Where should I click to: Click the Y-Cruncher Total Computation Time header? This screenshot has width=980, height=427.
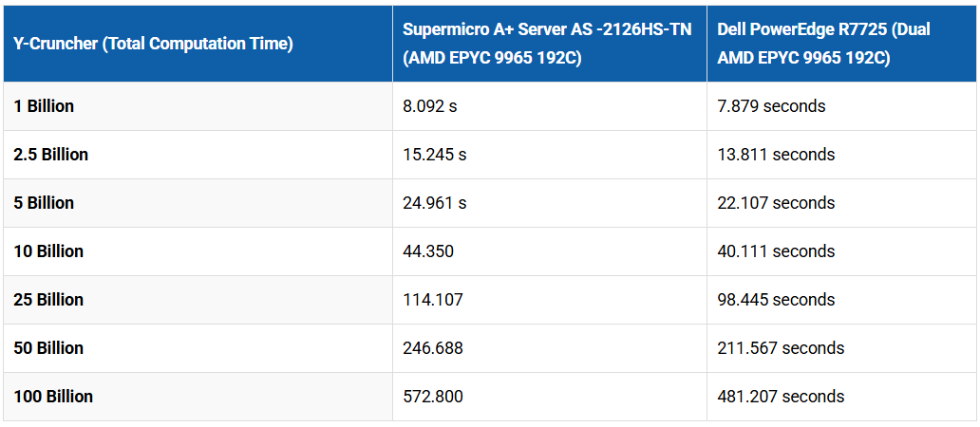pyautogui.click(x=153, y=44)
